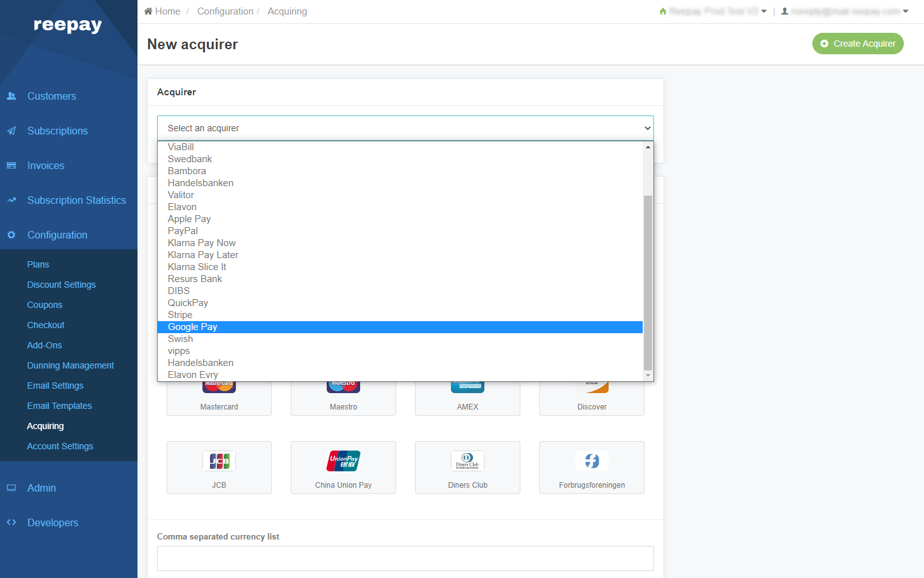Click the Customers people icon in sidebar
924x578 pixels.
coord(11,96)
